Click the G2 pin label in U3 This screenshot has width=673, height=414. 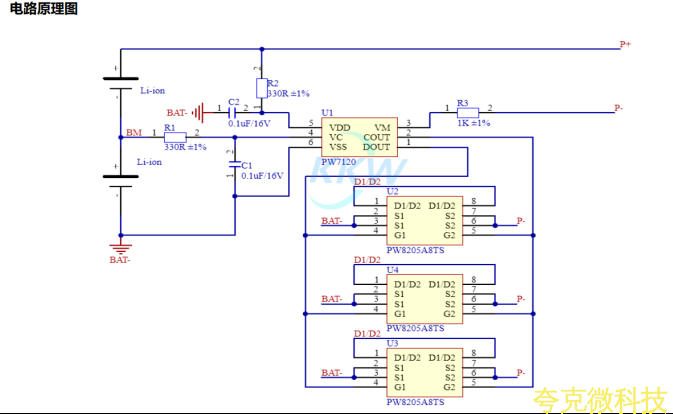pyautogui.click(x=449, y=387)
